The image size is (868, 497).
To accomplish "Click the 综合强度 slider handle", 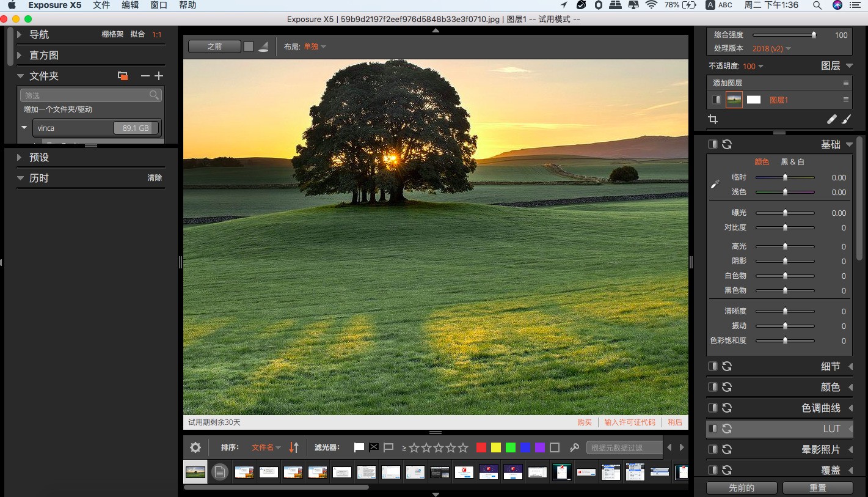I will click(814, 35).
